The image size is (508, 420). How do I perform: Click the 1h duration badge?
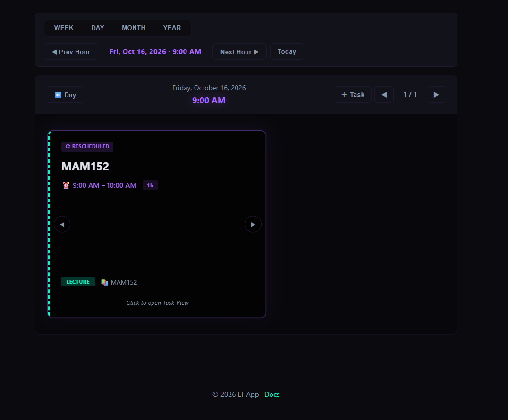[x=150, y=185]
